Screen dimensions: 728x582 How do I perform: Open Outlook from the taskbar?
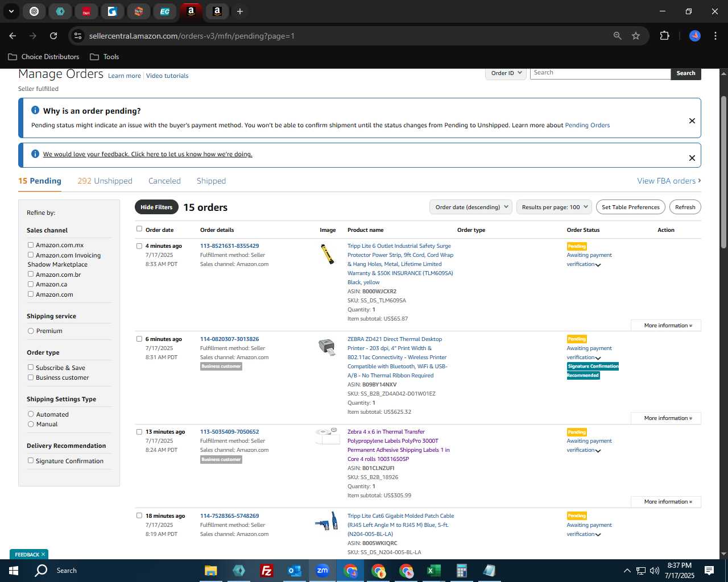pyautogui.click(x=294, y=571)
